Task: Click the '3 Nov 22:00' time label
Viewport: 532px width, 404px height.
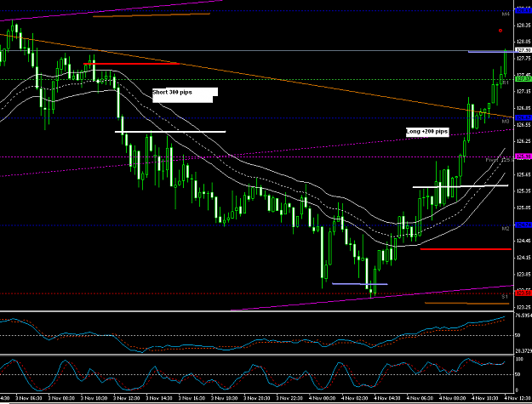Action: click(x=289, y=398)
